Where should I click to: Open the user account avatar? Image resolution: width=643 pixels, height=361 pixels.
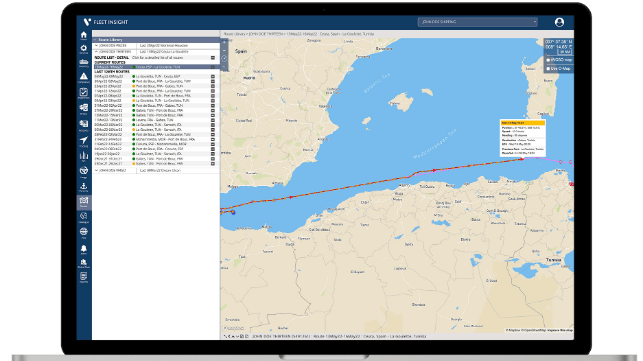pyautogui.click(x=559, y=22)
